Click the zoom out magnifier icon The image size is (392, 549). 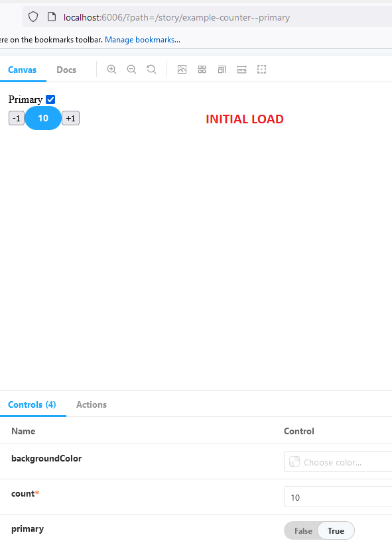point(131,70)
